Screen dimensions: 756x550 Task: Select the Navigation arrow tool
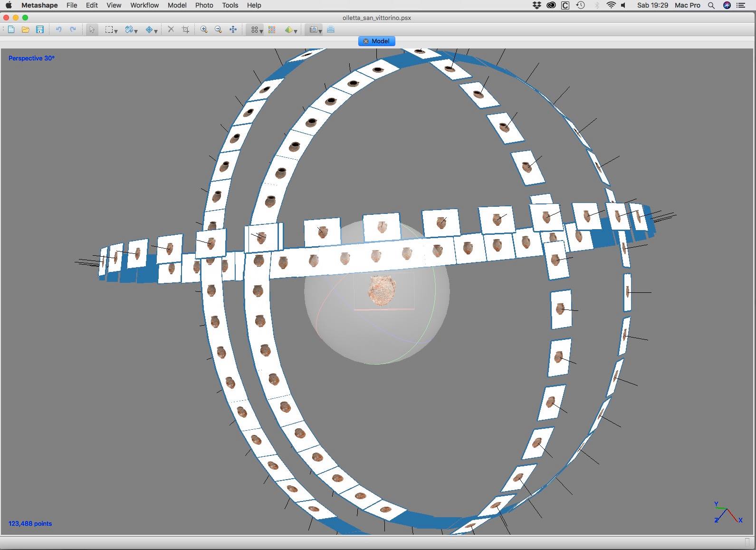point(92,29)
